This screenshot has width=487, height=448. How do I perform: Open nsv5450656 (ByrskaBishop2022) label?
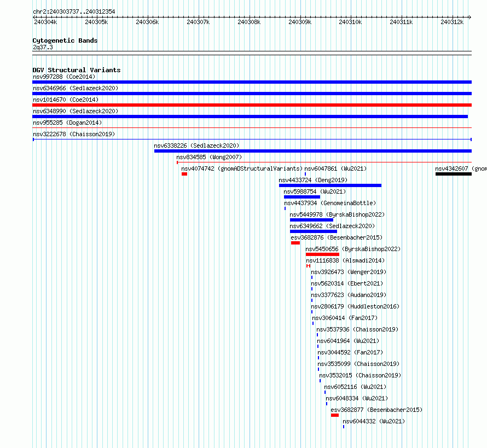tap(353, 249)
